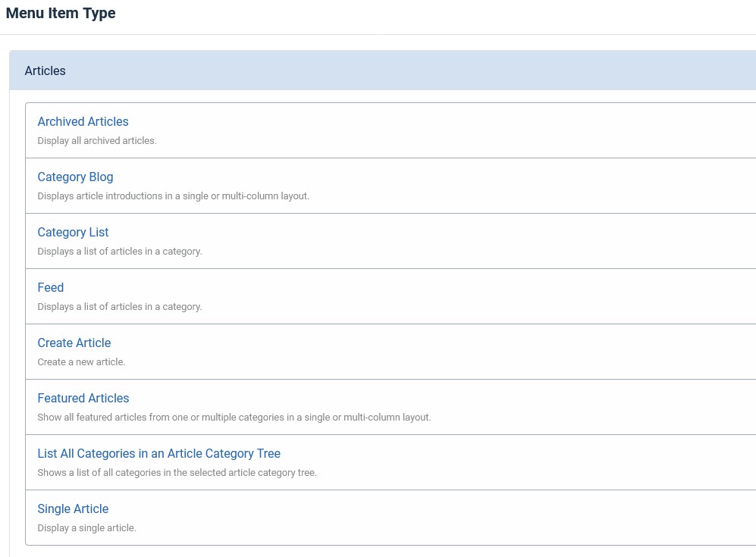Click the word 'Tree' in the category tree link
This screenshot has height=557, width=756.
tap(268, 453)
